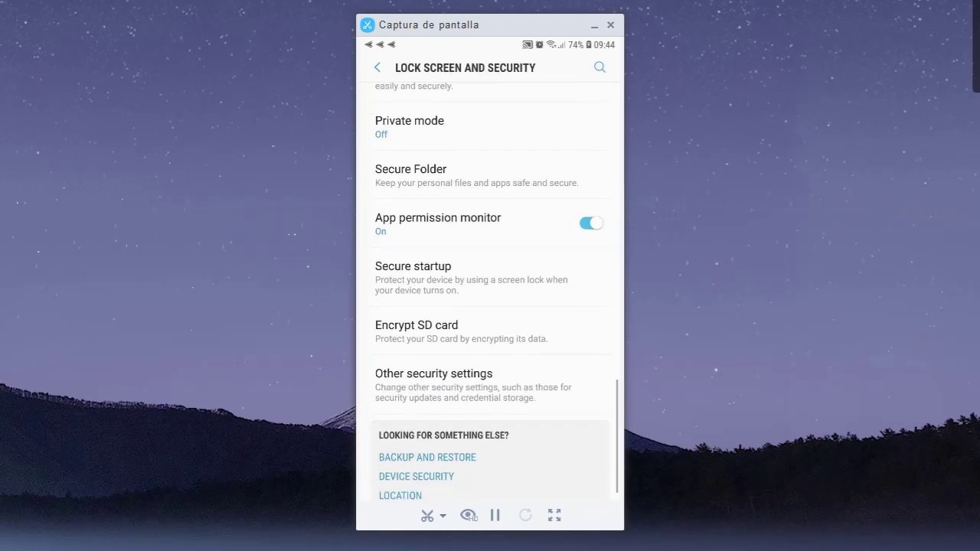The height and width of the screenshot is (551, 980).
Task: Click the eye HD quality icon
Action: point(469,516)
